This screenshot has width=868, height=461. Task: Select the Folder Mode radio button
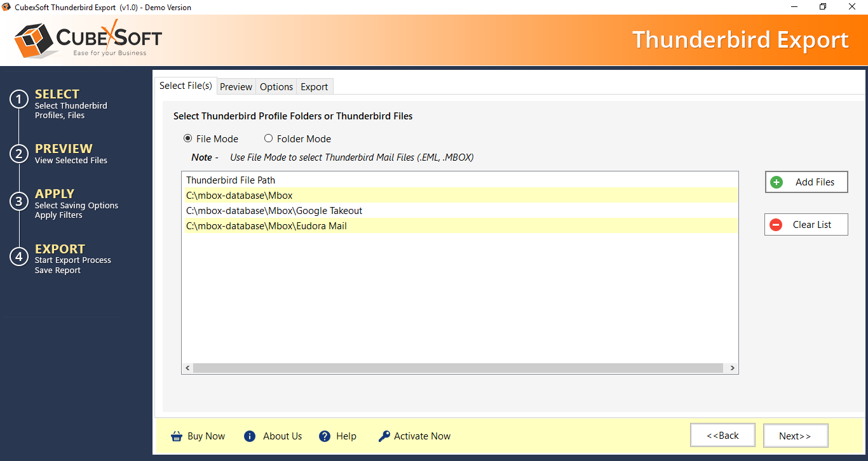point(268,138)
